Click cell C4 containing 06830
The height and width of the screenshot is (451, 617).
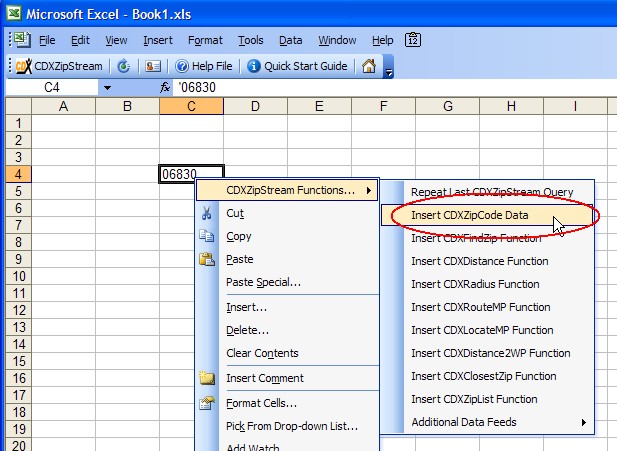point(191,174)
